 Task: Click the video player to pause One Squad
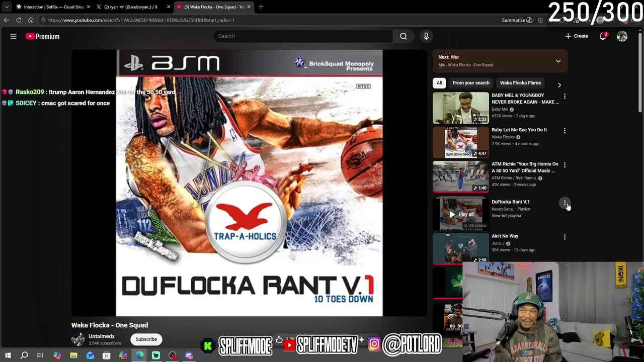coord(249,183)
